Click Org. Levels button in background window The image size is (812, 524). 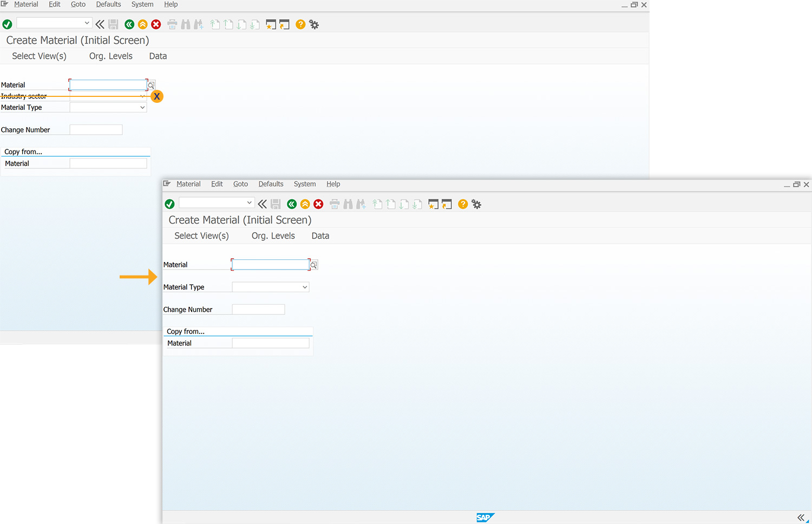111,56
